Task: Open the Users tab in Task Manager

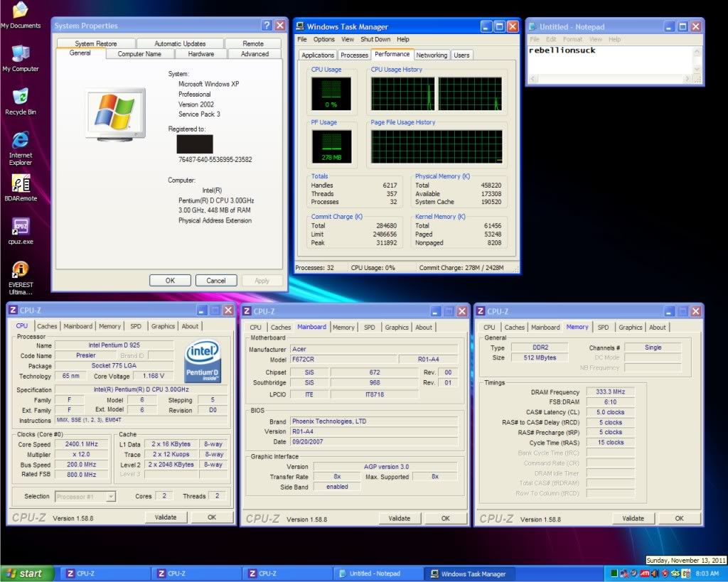Action: point(461,55)
